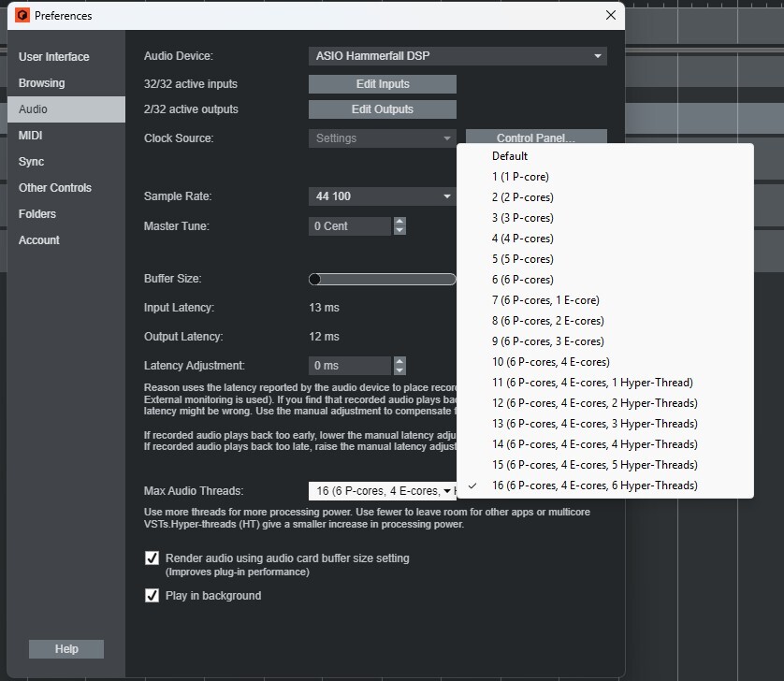Image resolution: width=784 pixels, height=681 pixels.
Task: Select the Other Controls category
Action: [54, 187]
